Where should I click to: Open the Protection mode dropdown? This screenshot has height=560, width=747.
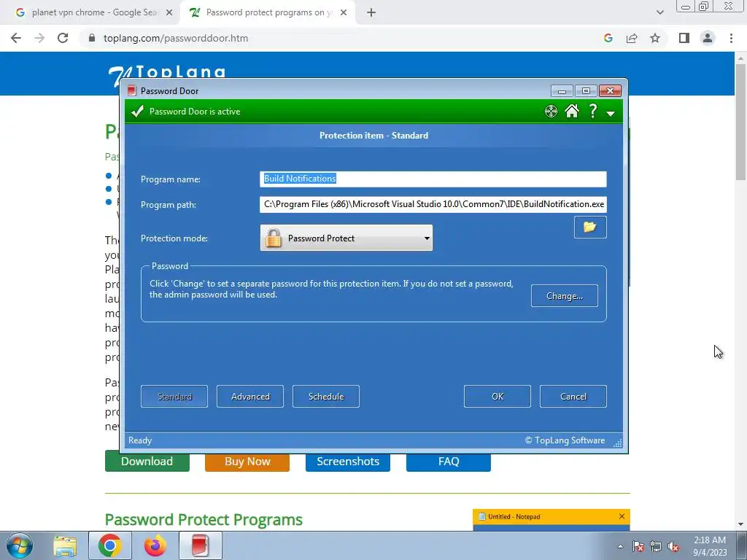pyautogui.click(x=347, y=238)
